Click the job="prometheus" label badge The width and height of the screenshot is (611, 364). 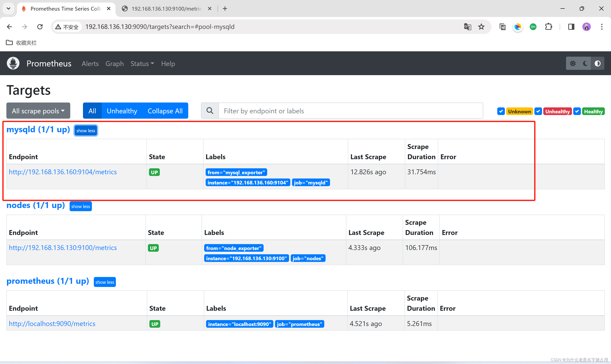(x=299, y=324)
